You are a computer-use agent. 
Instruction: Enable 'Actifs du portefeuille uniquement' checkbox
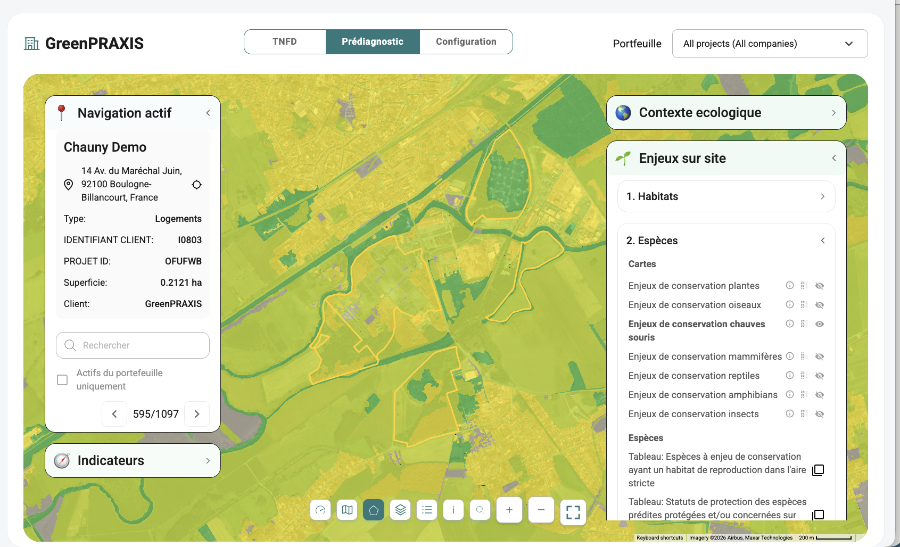point(63,380)
